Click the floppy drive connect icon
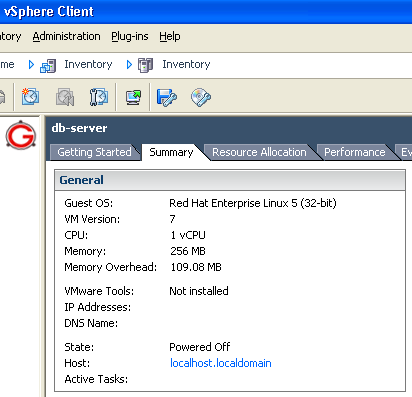Viewport: 412px width, 397px height. [x=167, y=97]
